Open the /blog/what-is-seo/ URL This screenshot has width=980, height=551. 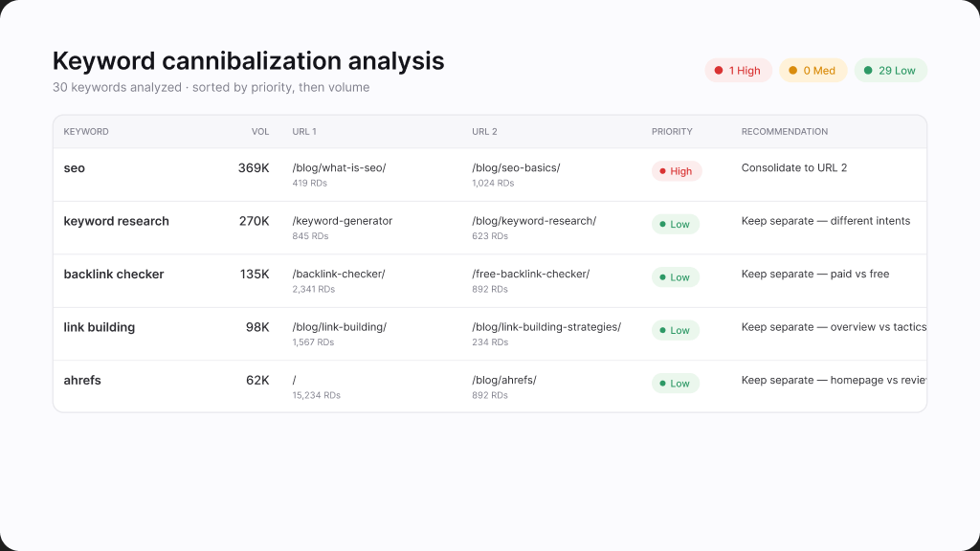pyautogui.click(x=340, y=168)
